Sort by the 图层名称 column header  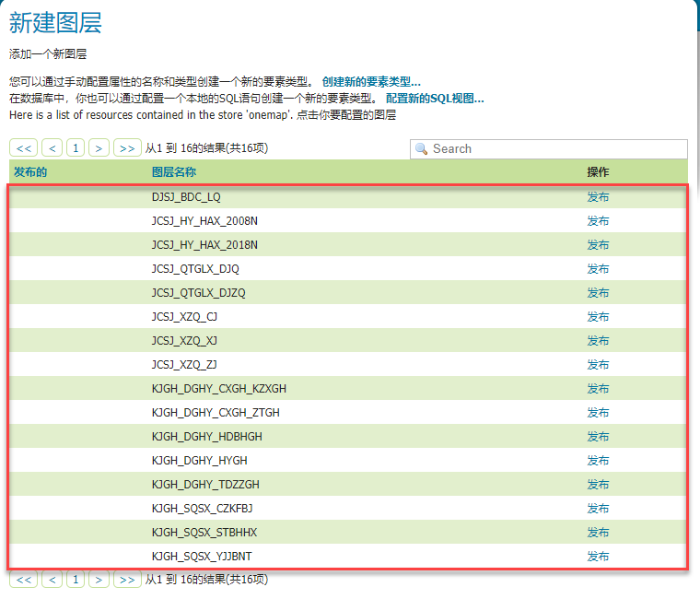[174, 172]
